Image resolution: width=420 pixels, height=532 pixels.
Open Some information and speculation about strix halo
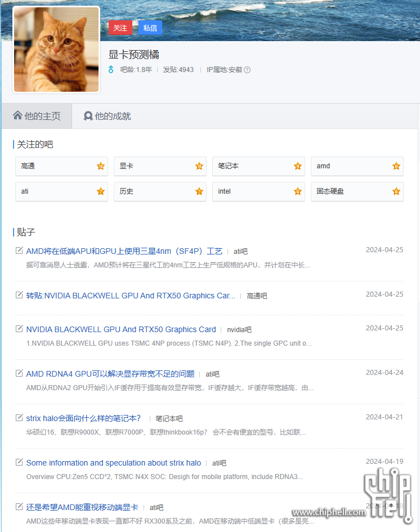[114, 463]
